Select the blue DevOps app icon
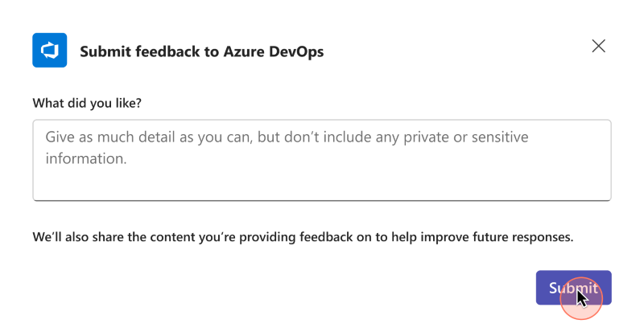Image resolution: width=644 pixels, height=336 pixels. click(x=50, y=51)
